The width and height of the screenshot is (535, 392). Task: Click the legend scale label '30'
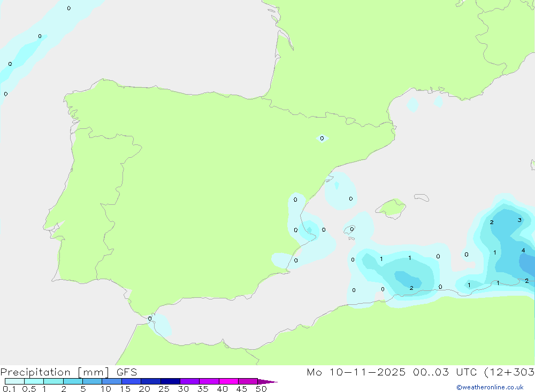pos(183,389)
